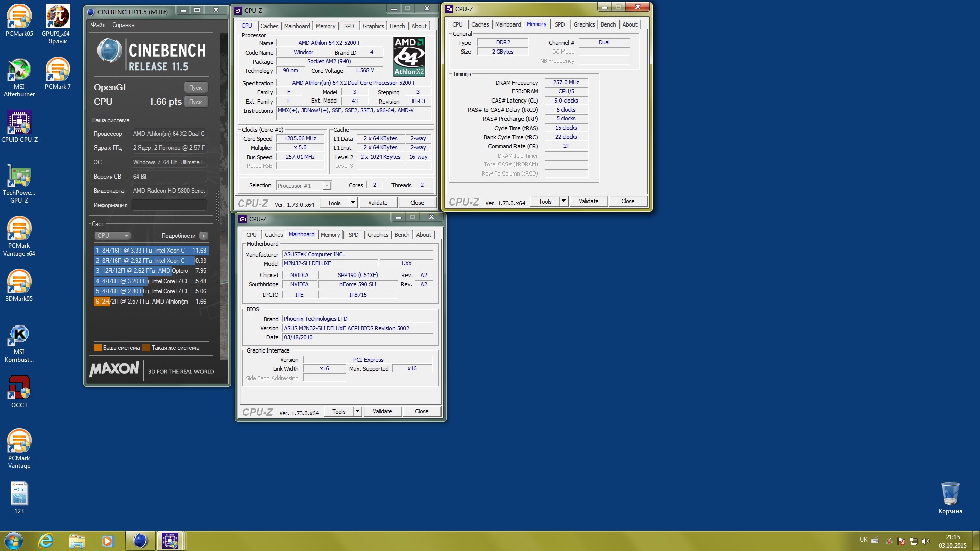Open the Файл menu in Cinebench
The height and width of the screenshot is (551, 980).
pos(98,25)
